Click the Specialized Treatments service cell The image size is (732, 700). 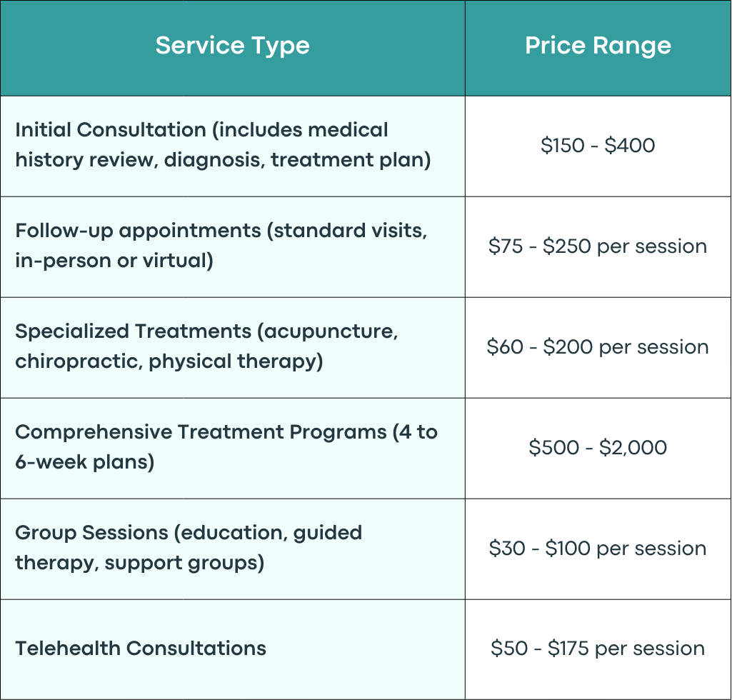[233, 347]
